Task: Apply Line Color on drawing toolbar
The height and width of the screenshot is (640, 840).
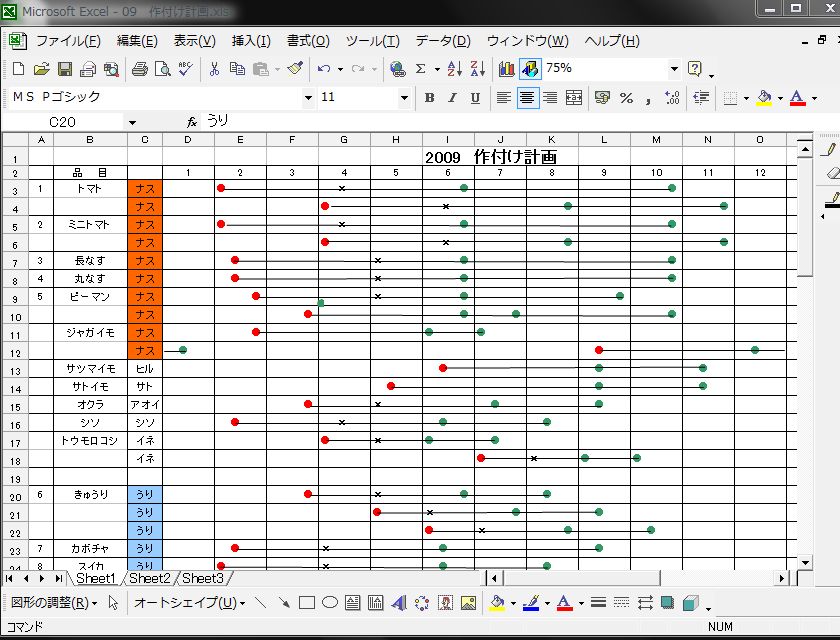Action: 531,603
